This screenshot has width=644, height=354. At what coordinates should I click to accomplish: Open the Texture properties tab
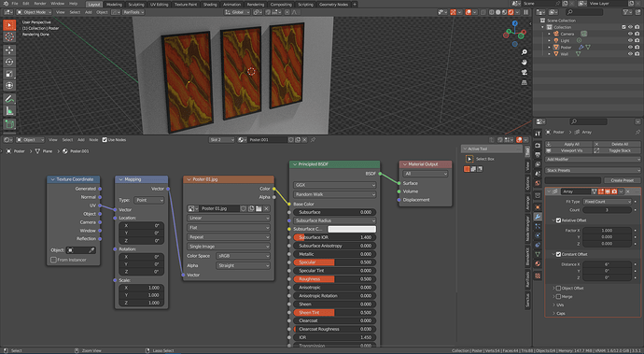(538, 276)
